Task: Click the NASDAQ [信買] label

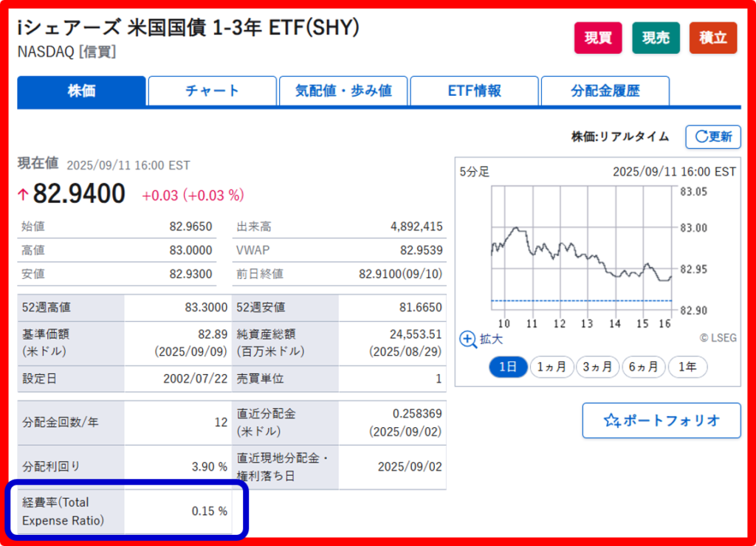Action: 66,52
